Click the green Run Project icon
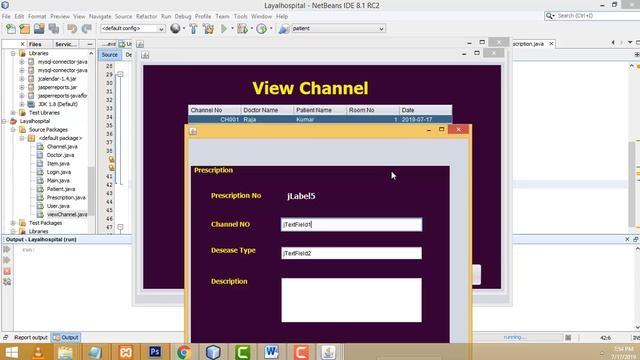 pos(224,29)
